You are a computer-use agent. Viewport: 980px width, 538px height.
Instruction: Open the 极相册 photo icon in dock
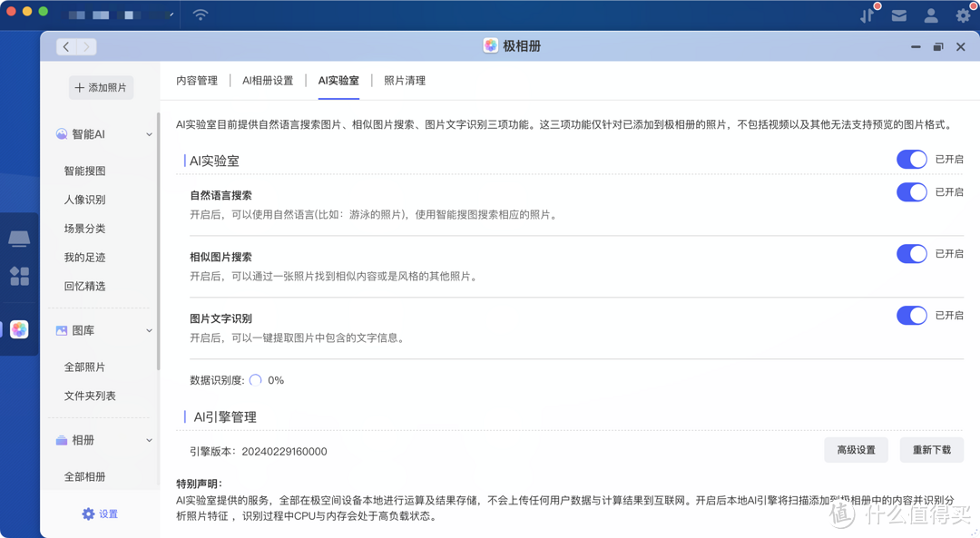19,329
